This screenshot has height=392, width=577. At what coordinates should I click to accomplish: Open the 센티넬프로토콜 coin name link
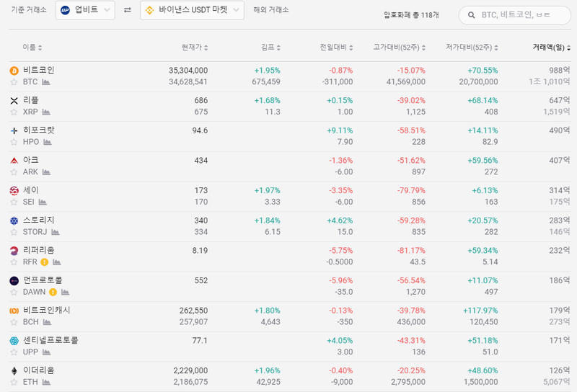point(50,341)
